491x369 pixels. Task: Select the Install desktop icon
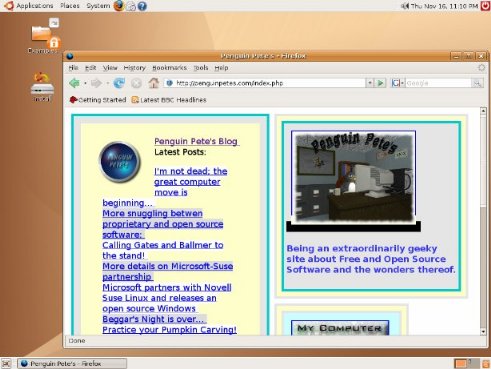pyautogui.click(x=42, y=87)
